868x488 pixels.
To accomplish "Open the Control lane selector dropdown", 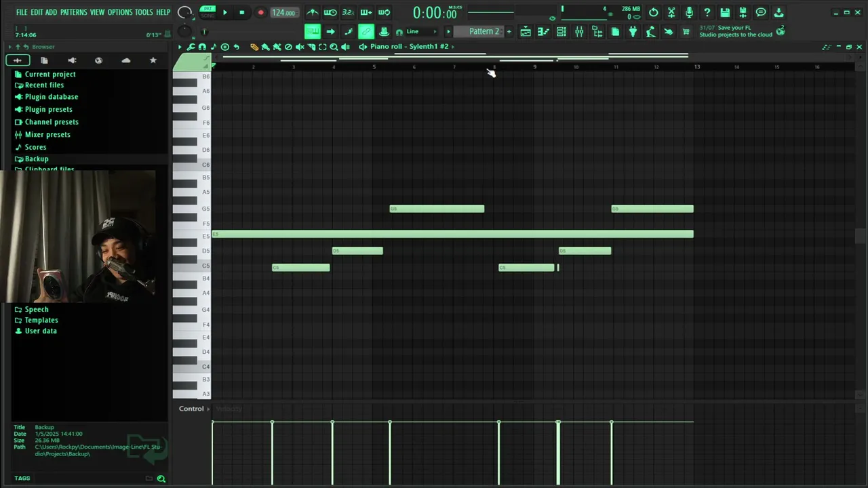I will coord(193,409).
